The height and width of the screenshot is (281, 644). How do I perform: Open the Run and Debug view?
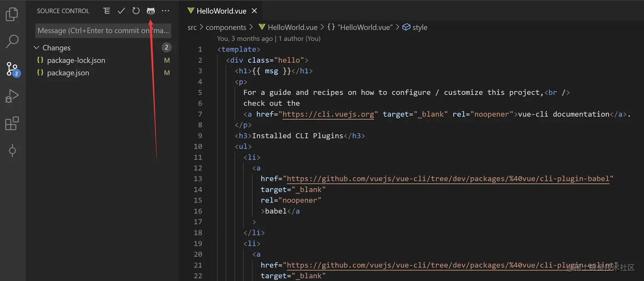click(12, 96)
